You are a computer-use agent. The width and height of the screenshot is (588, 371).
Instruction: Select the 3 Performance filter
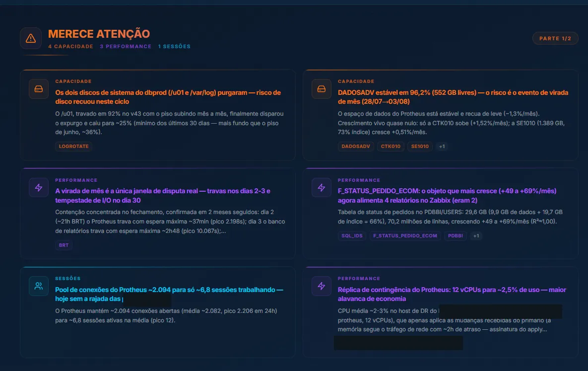point(126,47)
